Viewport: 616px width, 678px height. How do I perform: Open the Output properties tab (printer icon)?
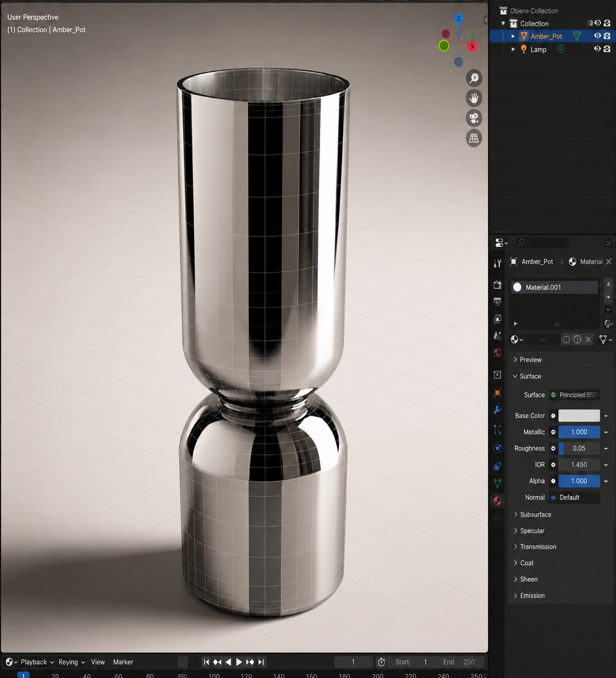[x=497, y=302]
